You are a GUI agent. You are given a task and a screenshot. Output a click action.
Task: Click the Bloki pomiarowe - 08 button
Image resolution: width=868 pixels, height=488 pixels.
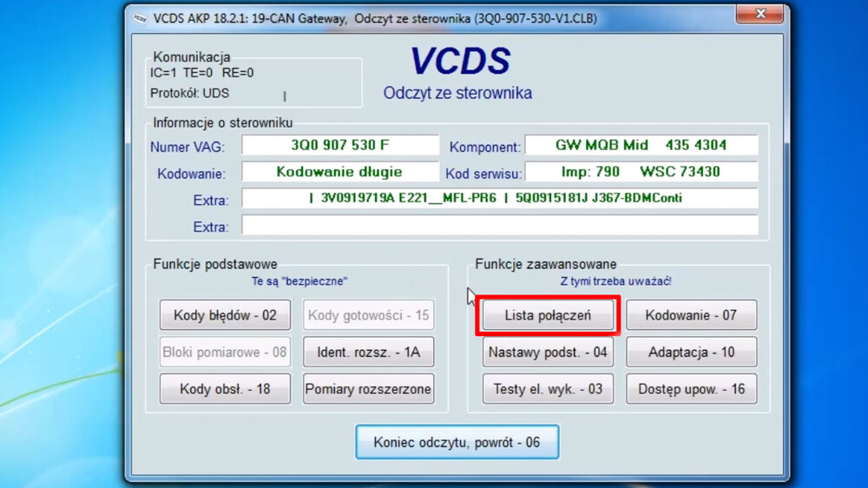pyautogui.click(x=225, y=353)
